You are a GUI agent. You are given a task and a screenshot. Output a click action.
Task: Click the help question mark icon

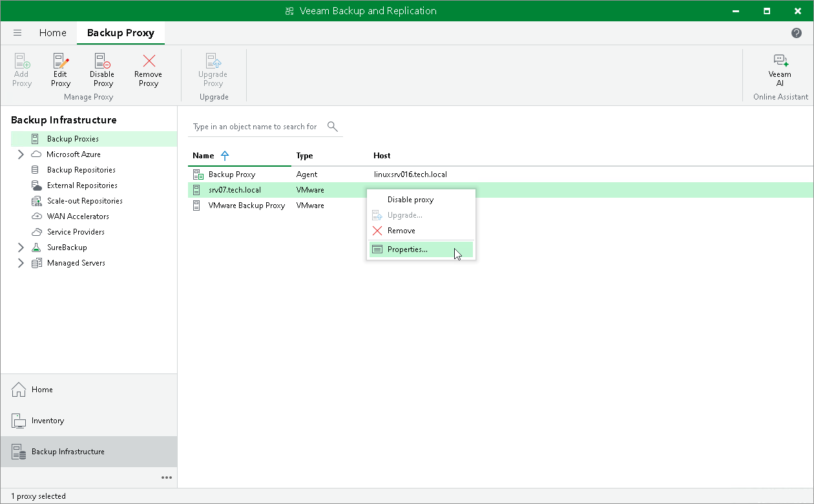[797, 33]
